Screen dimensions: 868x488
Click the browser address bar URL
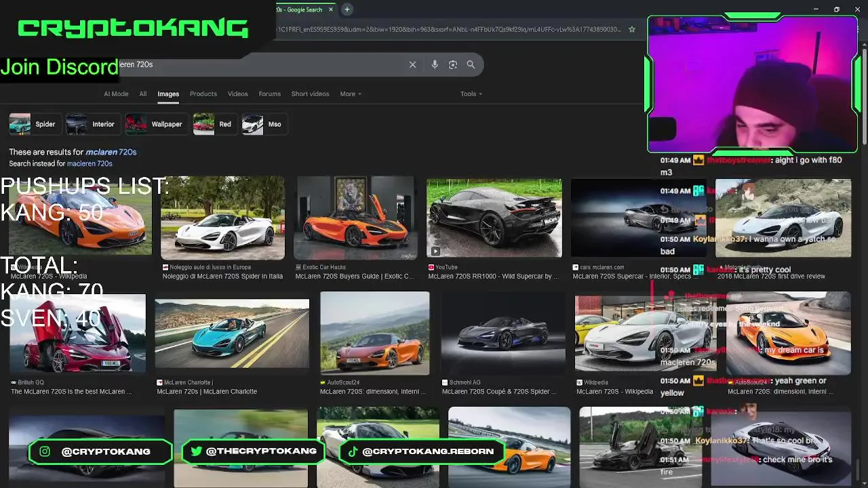point(449,29)
